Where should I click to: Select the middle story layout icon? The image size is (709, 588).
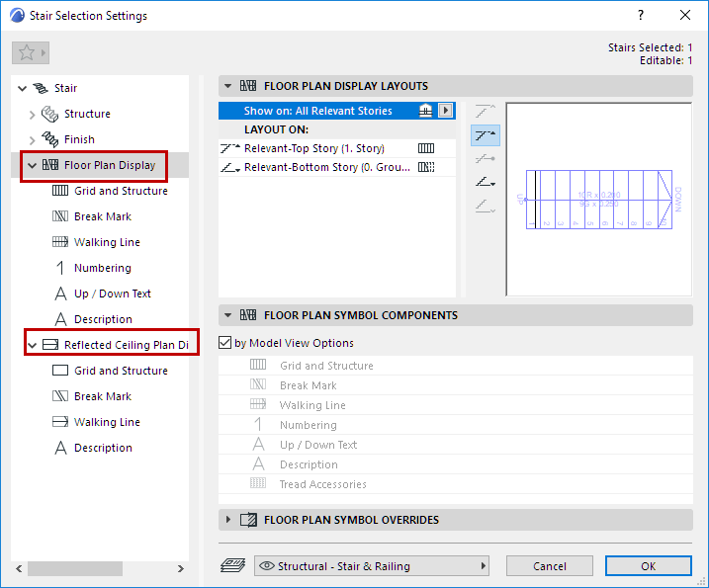coord(486,159)
